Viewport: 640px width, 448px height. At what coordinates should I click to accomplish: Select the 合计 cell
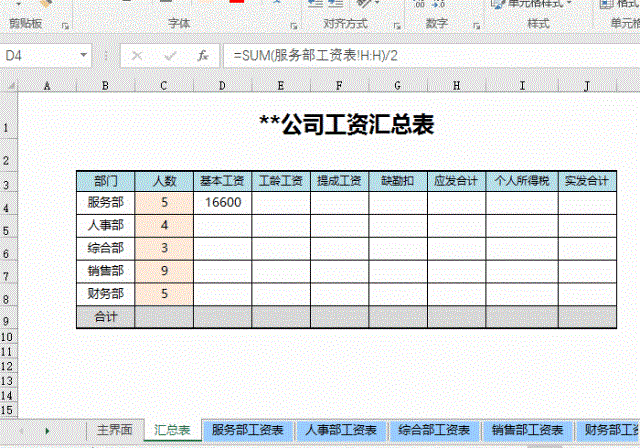(x=105, y=317)
